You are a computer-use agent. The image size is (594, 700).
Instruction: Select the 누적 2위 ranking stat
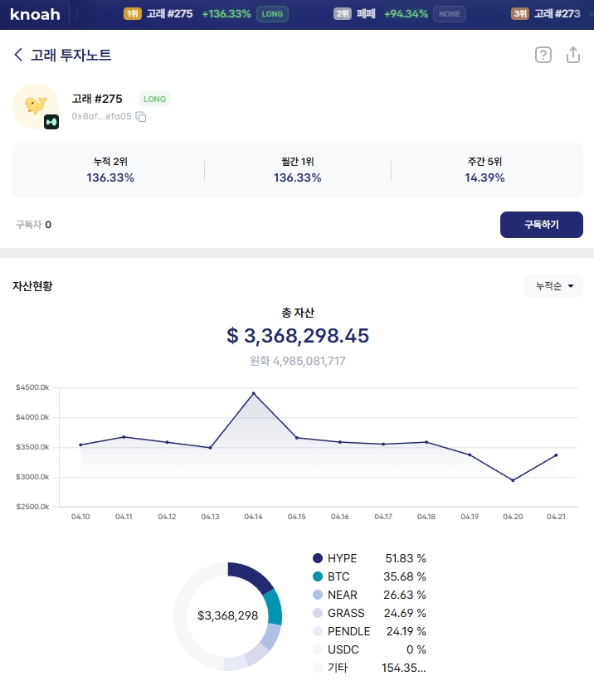pos(110,170)
